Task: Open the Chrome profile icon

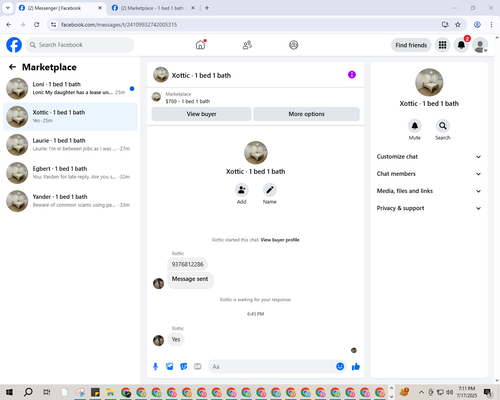Action: pyautogui.click(x=477, y=25)
